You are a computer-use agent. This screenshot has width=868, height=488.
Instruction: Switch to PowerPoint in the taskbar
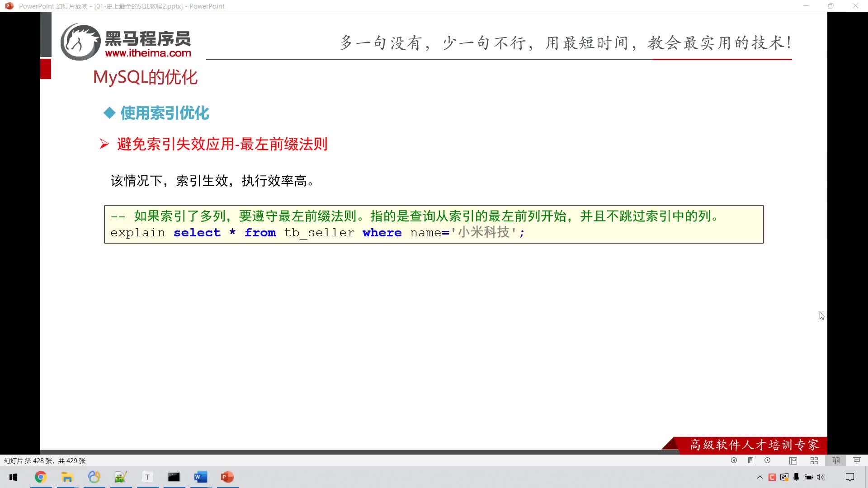click(227, 477)
